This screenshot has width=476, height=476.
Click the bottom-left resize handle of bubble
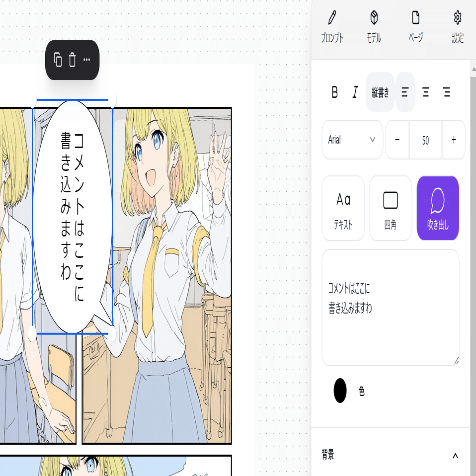click(32, 334)
